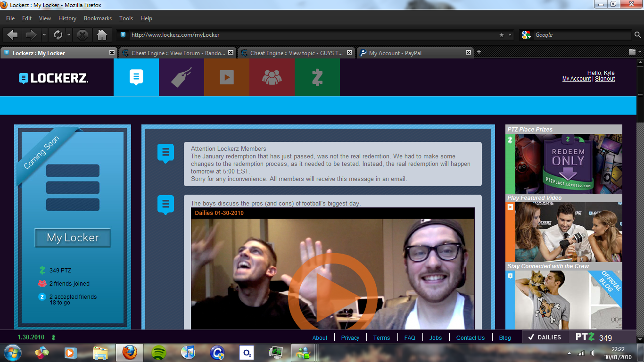Viewport: 644px width, 362px height.
Task: Open iTunes from the taskbar
Action: (188, 352)
